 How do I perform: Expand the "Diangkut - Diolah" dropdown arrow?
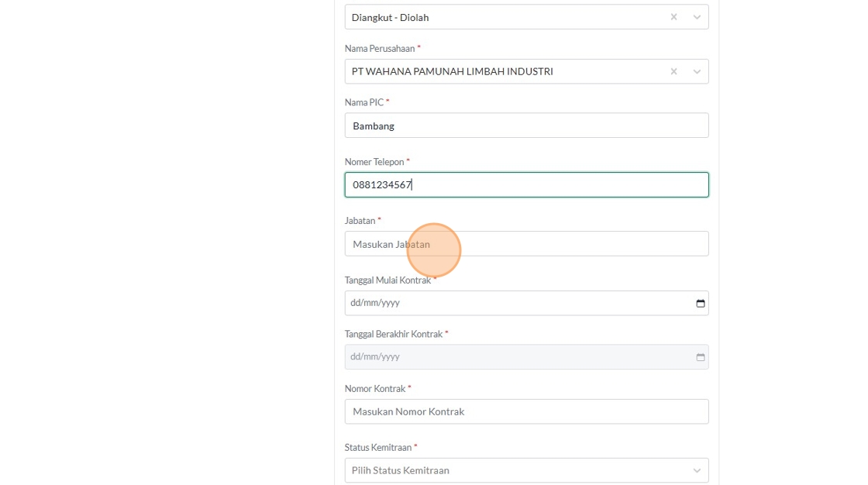(697, 17)
